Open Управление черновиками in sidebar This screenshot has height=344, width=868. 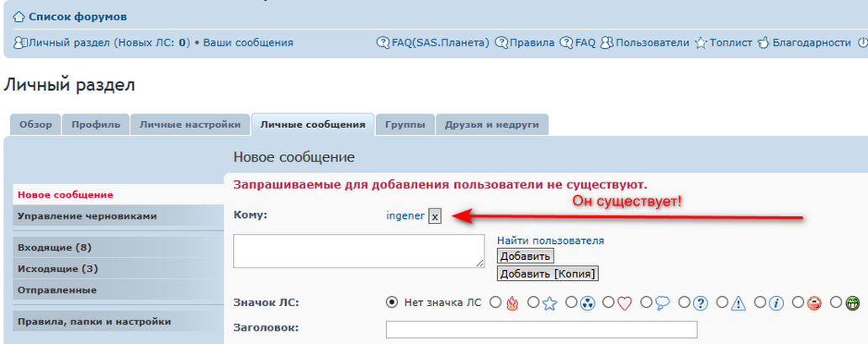click(x=87, y=216)
